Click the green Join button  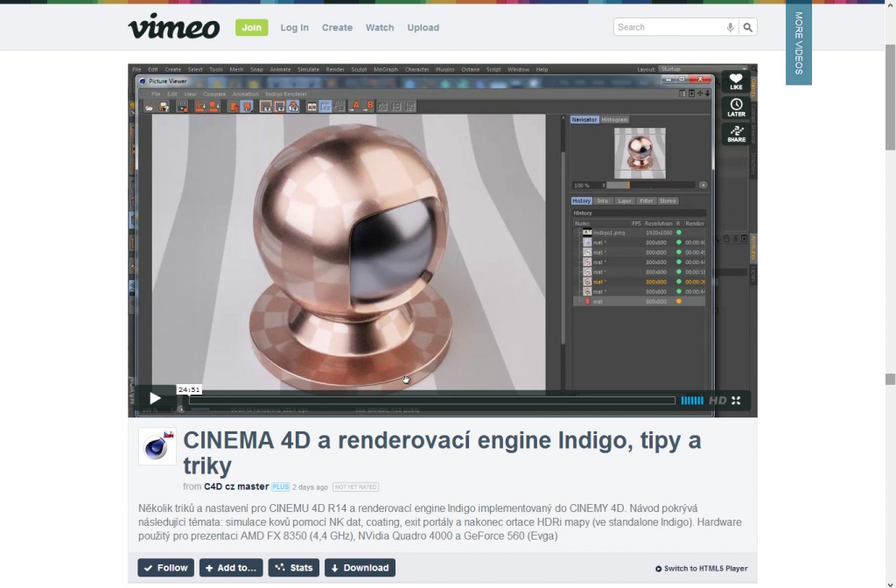pos(251,27)
